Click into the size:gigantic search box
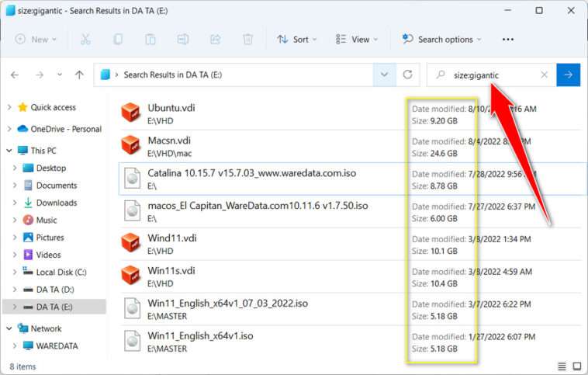Screen dimensions: 588x375 click(x=492, y=75)
